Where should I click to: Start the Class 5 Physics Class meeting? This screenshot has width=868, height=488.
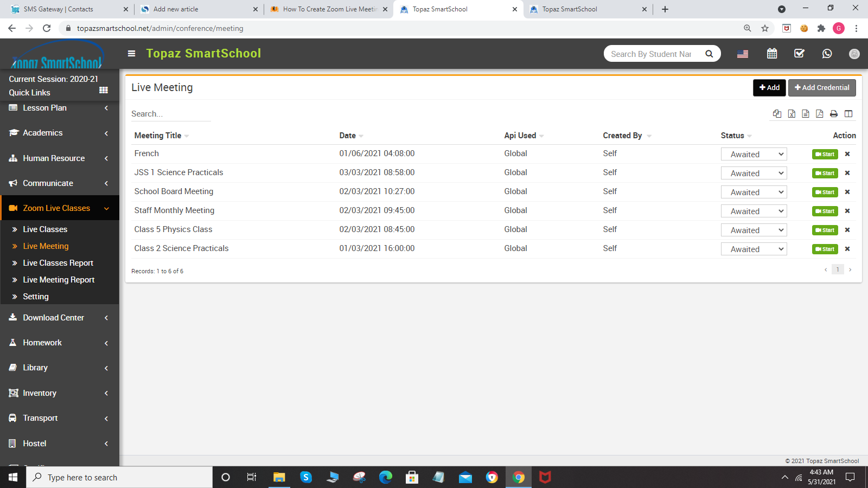pos(825,230)
